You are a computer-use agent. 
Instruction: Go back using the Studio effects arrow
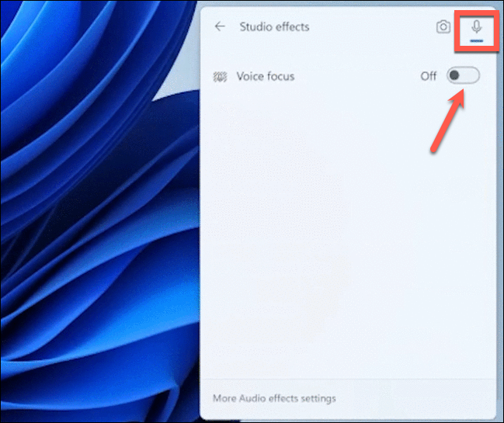click(x=220, y=26)
